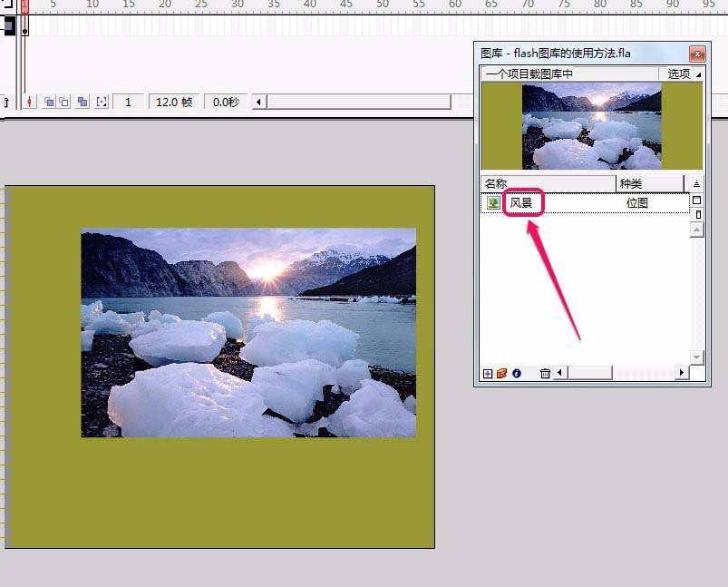
Task: Sort library by 名称 column header
Action: [548, 183]
